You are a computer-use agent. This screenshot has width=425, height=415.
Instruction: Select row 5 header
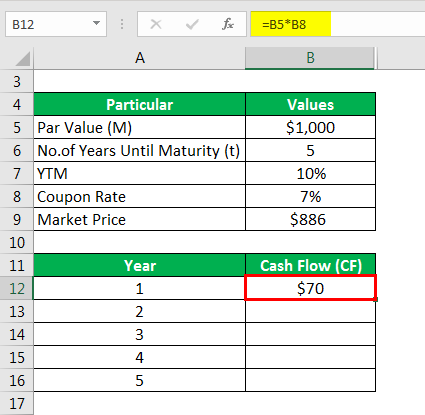point(17,127)
